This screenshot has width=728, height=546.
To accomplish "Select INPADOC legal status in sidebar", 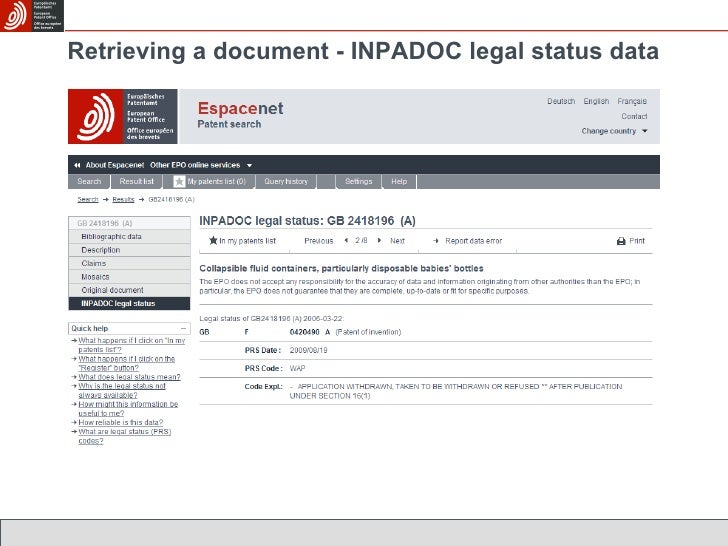I will pos(130,304).
